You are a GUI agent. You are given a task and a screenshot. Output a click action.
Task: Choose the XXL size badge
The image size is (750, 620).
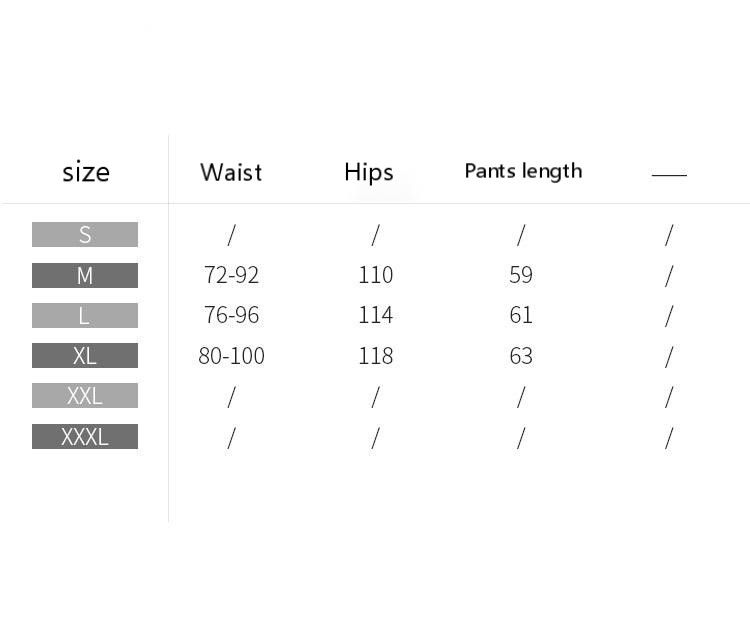[x=85, y=396]
